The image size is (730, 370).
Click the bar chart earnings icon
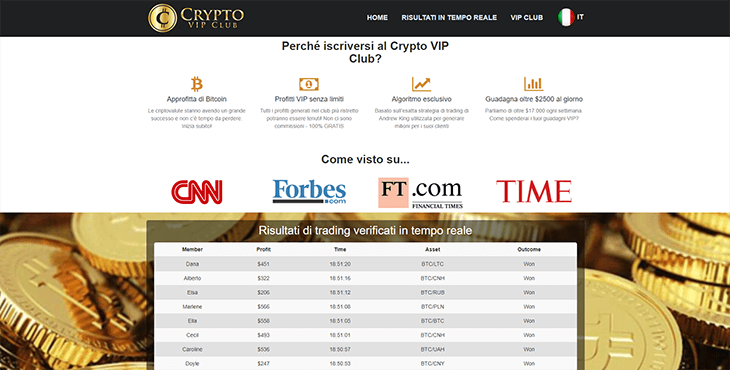tap(534, 84)
